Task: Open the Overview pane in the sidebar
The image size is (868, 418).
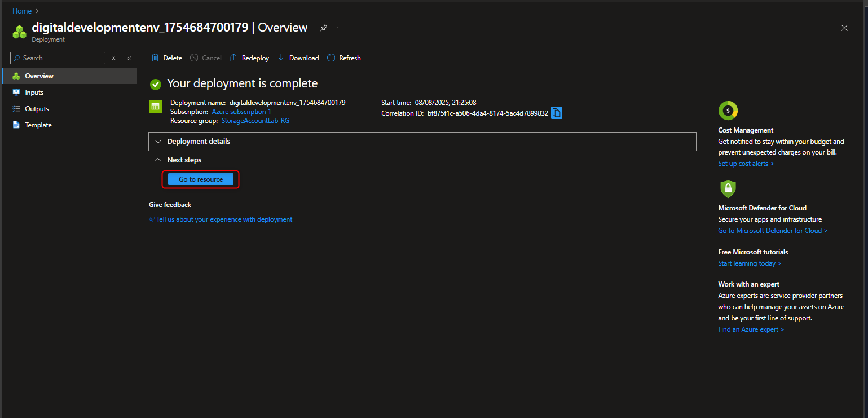Action: [39, 76]
